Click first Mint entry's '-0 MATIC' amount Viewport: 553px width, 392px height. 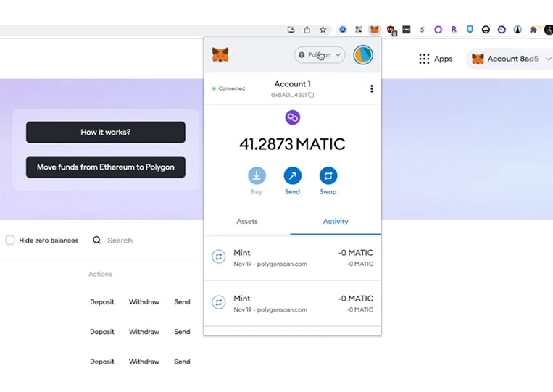(x=355, y=253)
